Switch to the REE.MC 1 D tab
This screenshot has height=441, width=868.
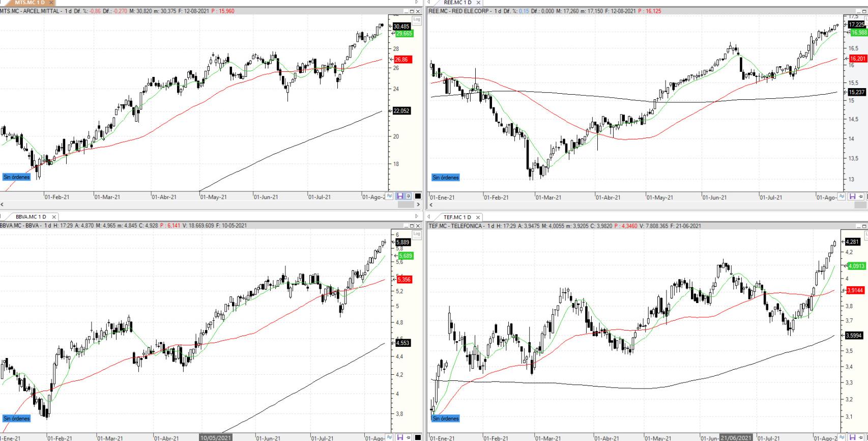[x=457, y=3]
